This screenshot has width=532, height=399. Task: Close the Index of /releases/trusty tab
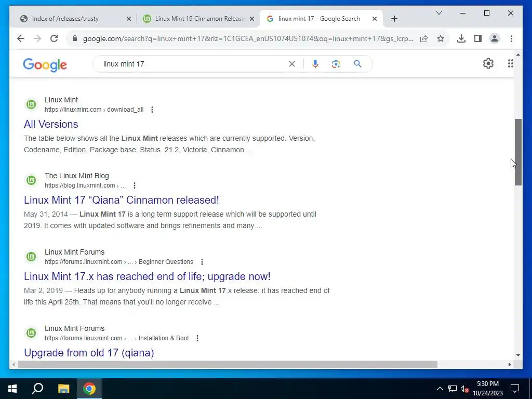click(x=129, y=19)
